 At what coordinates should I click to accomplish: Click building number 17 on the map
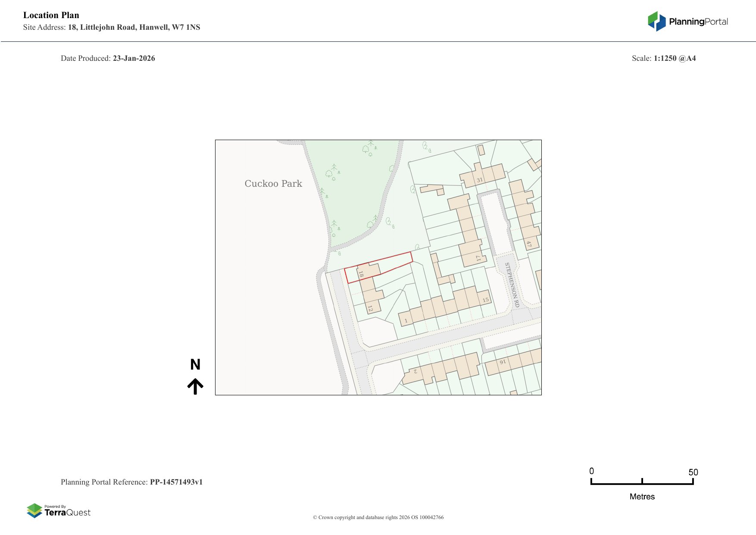(478, 258)
